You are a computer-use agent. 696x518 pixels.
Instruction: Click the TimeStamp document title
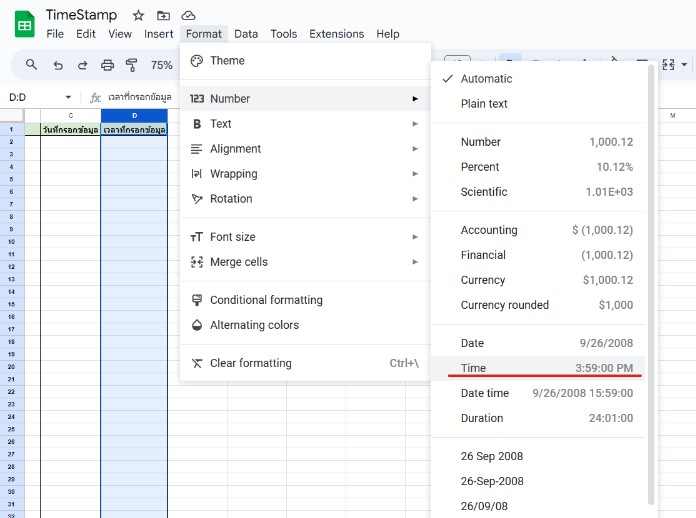click(x=82, y=15)
